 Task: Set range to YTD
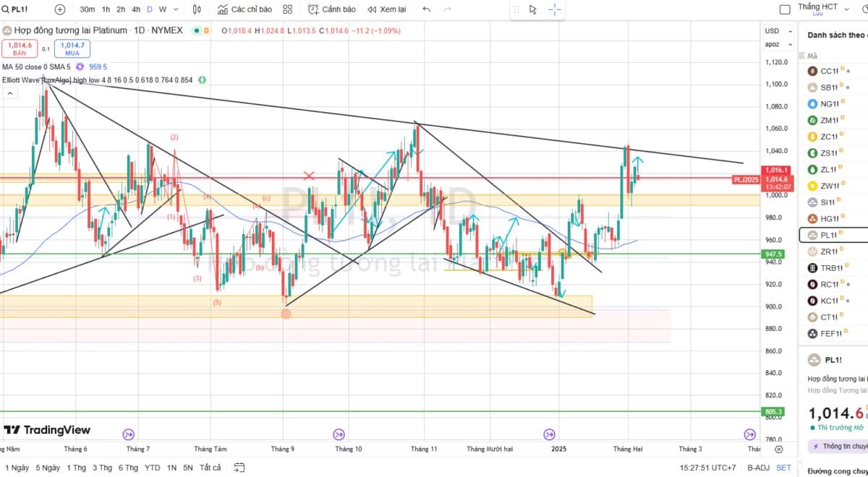pos(153,468)
